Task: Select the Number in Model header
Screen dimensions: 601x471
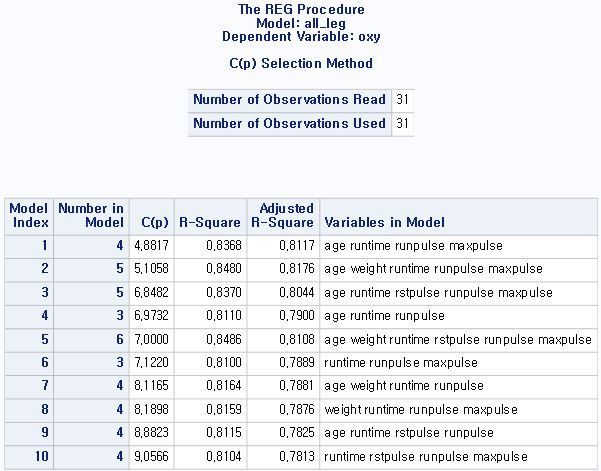Action: coord(91,217)
